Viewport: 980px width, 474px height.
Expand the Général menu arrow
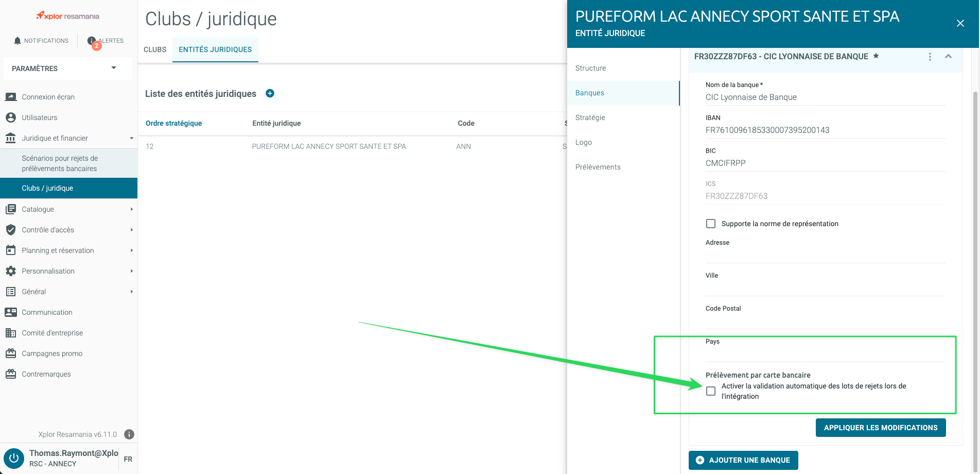tap(132, 292)
